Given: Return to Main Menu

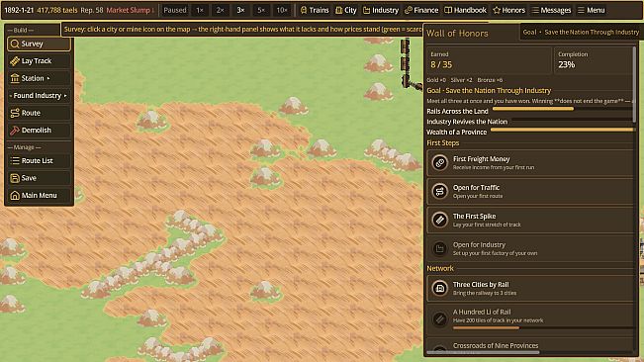Looking at the screenshot, I should point(39,196).
